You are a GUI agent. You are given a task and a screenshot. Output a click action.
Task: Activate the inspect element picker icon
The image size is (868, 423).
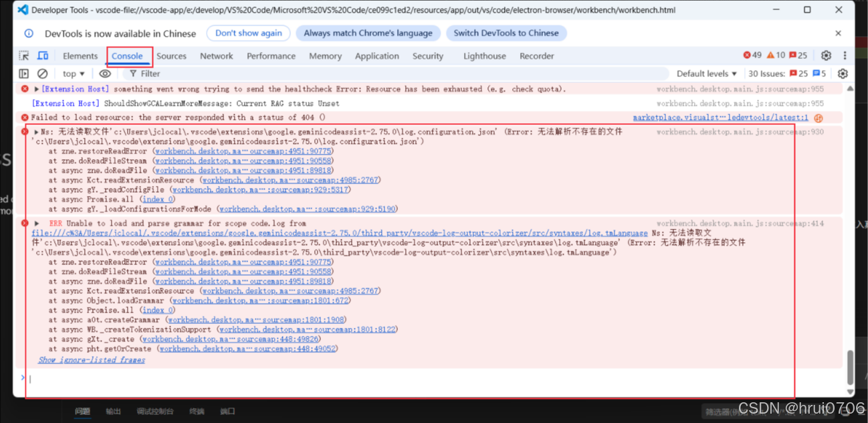click(x=24, y=56)
